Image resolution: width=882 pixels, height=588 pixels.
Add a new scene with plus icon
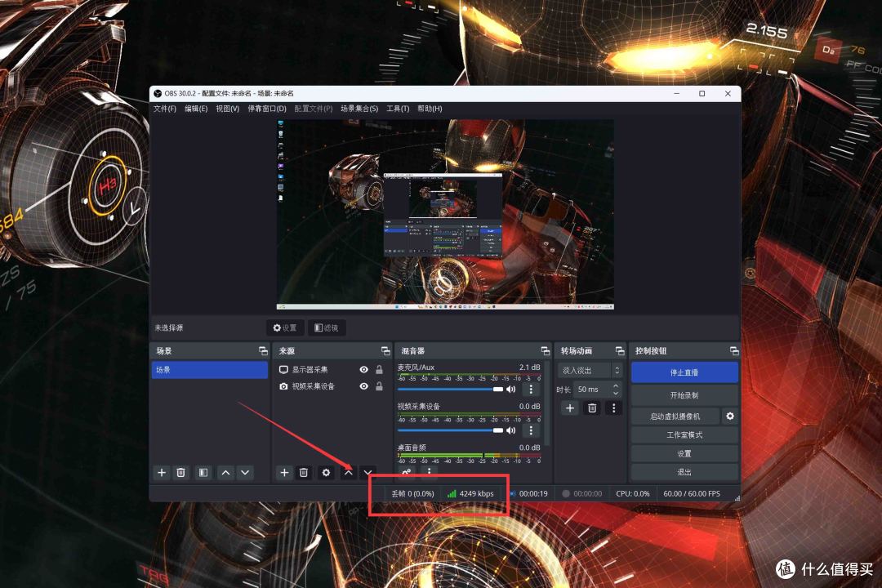[162, 473]
